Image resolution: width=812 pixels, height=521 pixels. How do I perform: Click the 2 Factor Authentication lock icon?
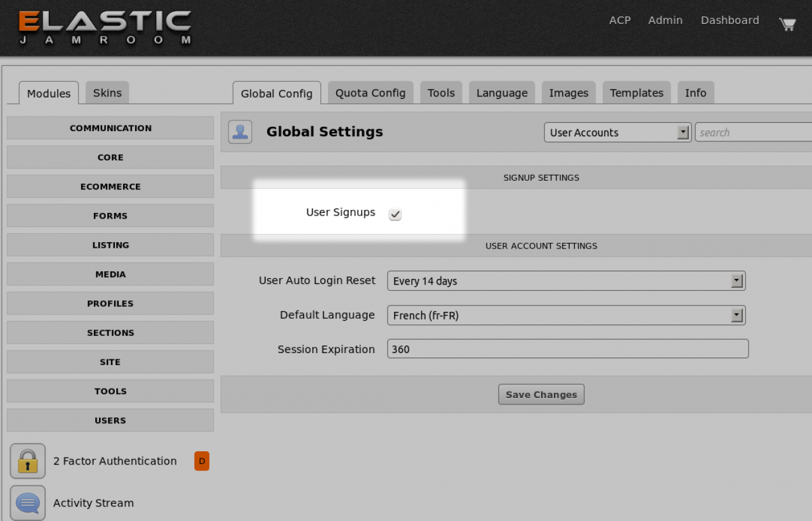(x=28, y=461)
